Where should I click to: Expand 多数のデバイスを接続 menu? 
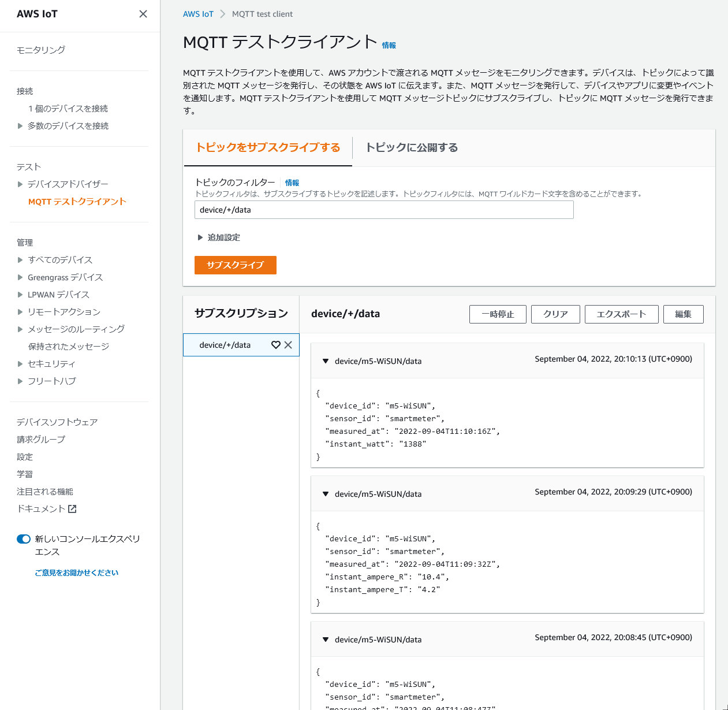20,126
